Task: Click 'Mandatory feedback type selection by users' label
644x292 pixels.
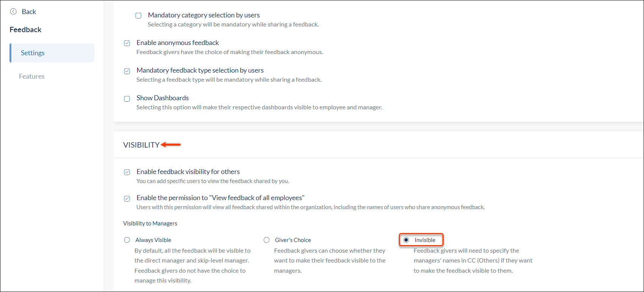Action: (x=200, y=70)
